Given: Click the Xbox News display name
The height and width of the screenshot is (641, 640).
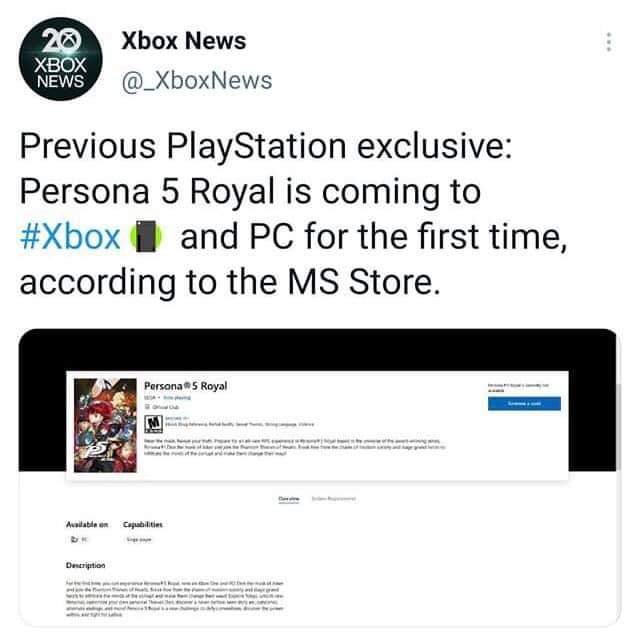Looking at the screenshot, I should pyautogui.click(x=184, y=40).
